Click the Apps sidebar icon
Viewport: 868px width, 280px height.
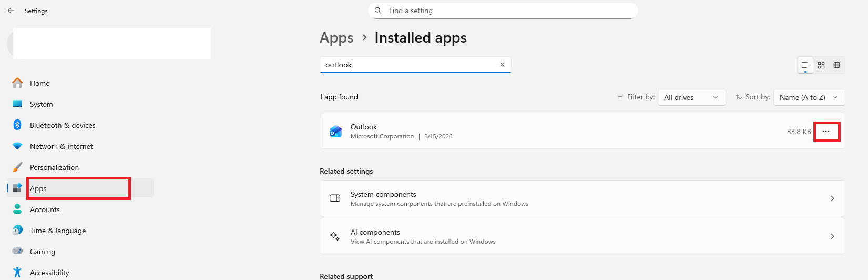[x=17, y=188]
